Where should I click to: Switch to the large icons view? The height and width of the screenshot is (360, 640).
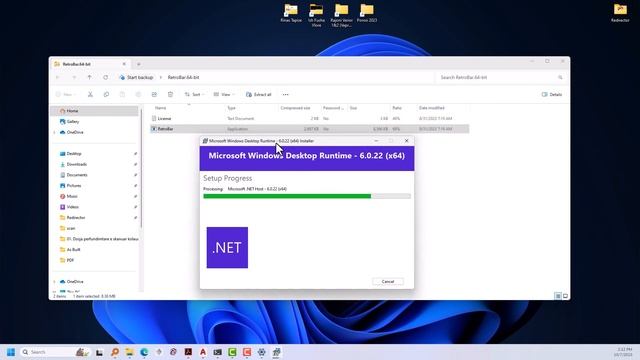click(565, 296)
